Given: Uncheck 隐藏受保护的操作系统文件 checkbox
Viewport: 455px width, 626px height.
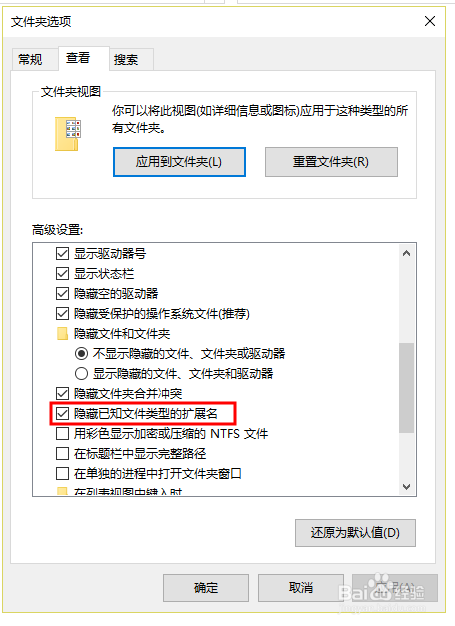Looking at the screenshot, I should (62, 313).
